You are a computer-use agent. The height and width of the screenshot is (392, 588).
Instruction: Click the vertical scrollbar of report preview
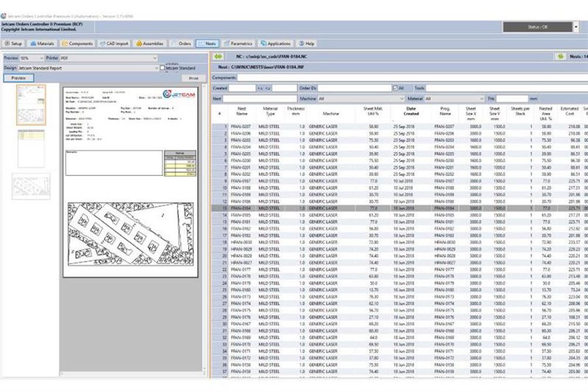click(x=204, y=228)
